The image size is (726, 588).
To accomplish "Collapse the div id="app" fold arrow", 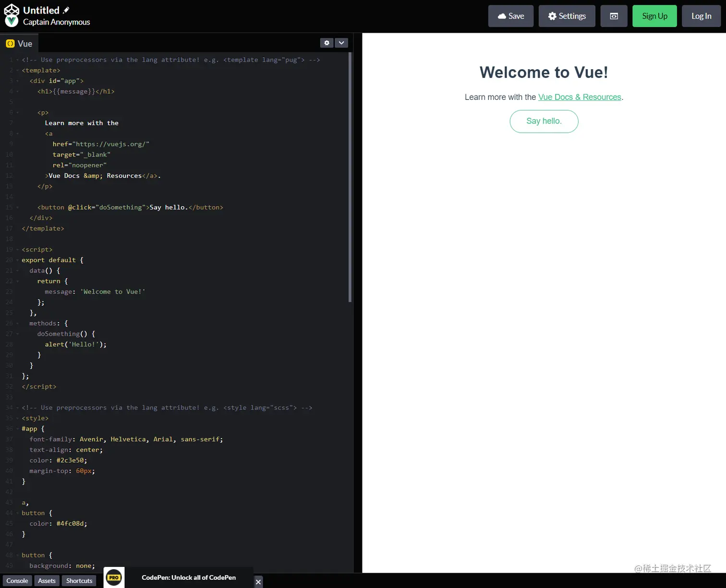I will pyautogui.click(x=17, y=81).
